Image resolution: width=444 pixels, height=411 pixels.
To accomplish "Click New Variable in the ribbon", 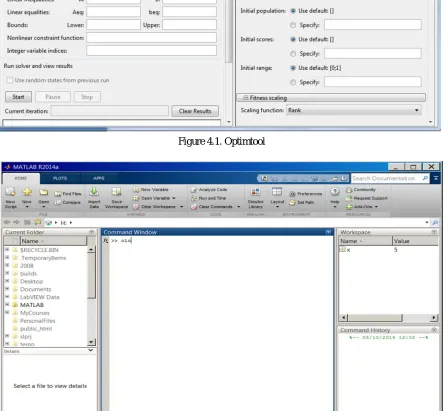I will click(151, 190).
